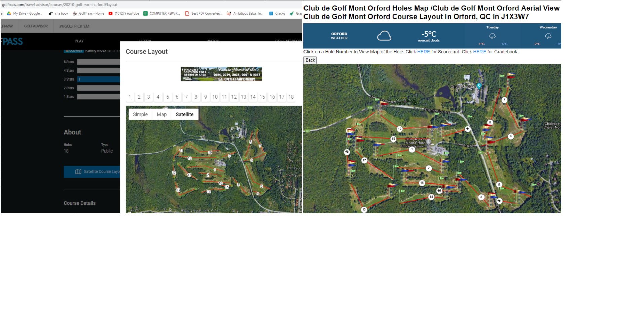The image size is (644, 315).
Task: Click Wednesday's forecast weather icon
Action: [548, 36]
